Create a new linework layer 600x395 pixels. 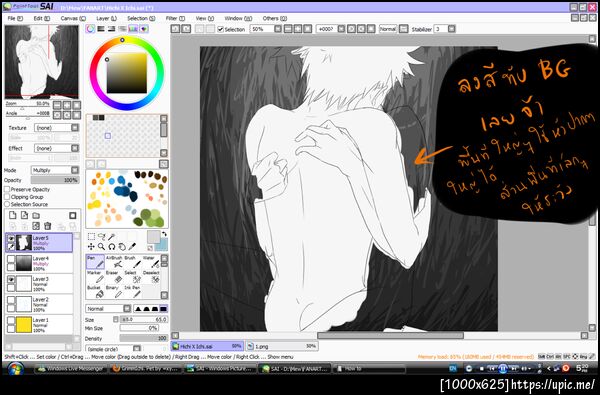click(x=24, y=215)
